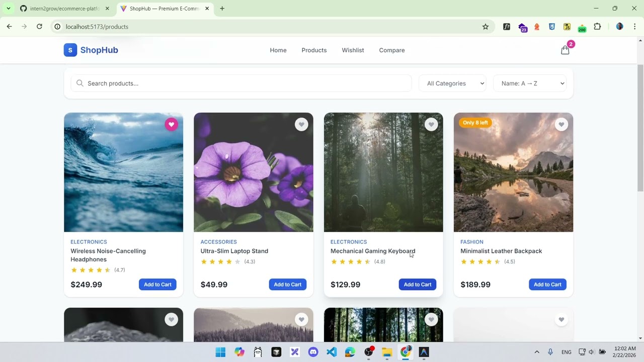
Task: Close the GitHub intern2grow tab
Action: (x=107, y=9)
